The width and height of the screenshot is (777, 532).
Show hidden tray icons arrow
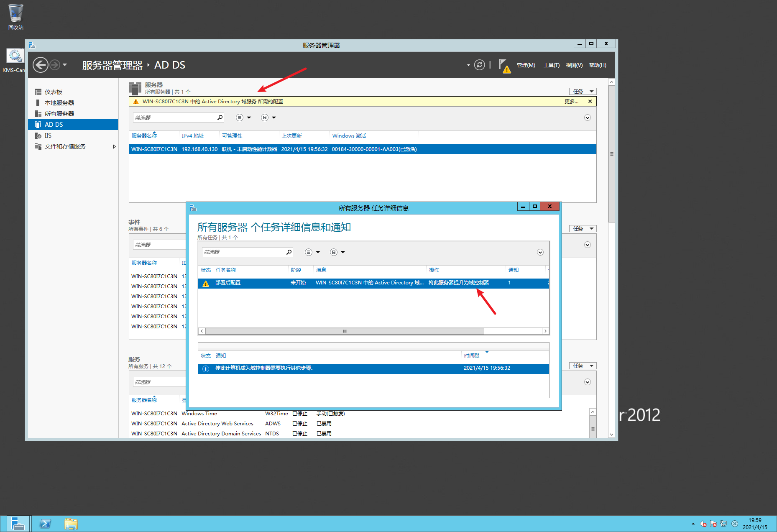pos(693,524)
